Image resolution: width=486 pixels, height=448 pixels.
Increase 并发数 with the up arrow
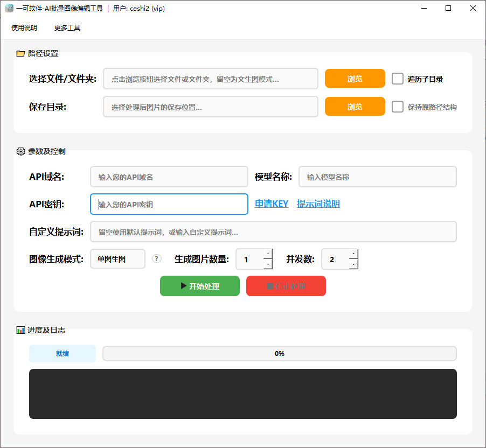click(x=353, y=254)
